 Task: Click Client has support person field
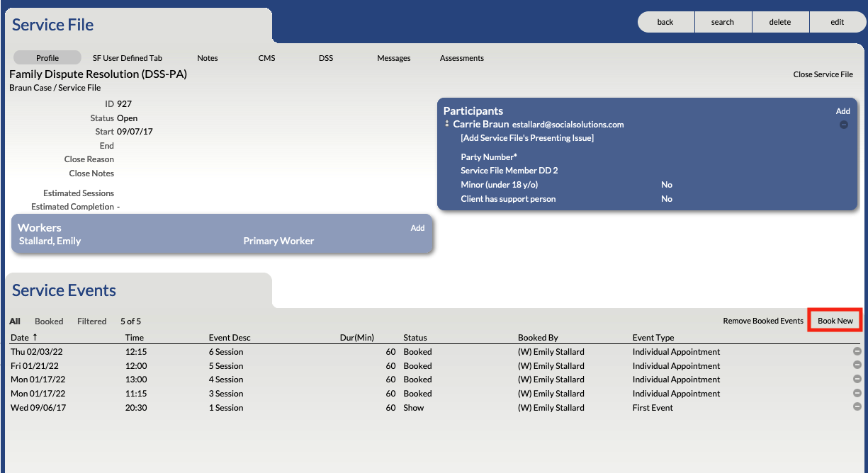point(508,199)
